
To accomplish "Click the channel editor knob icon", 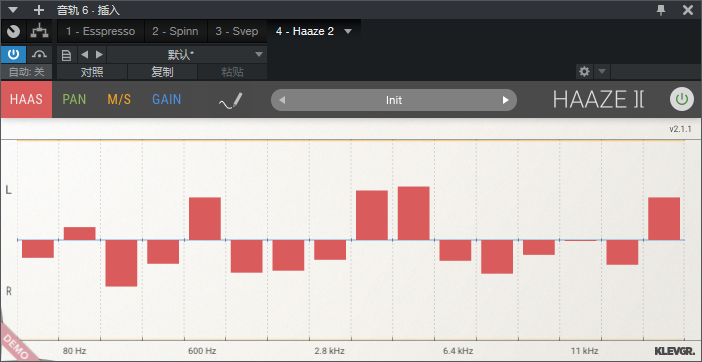I will click(x=13, y=32).
